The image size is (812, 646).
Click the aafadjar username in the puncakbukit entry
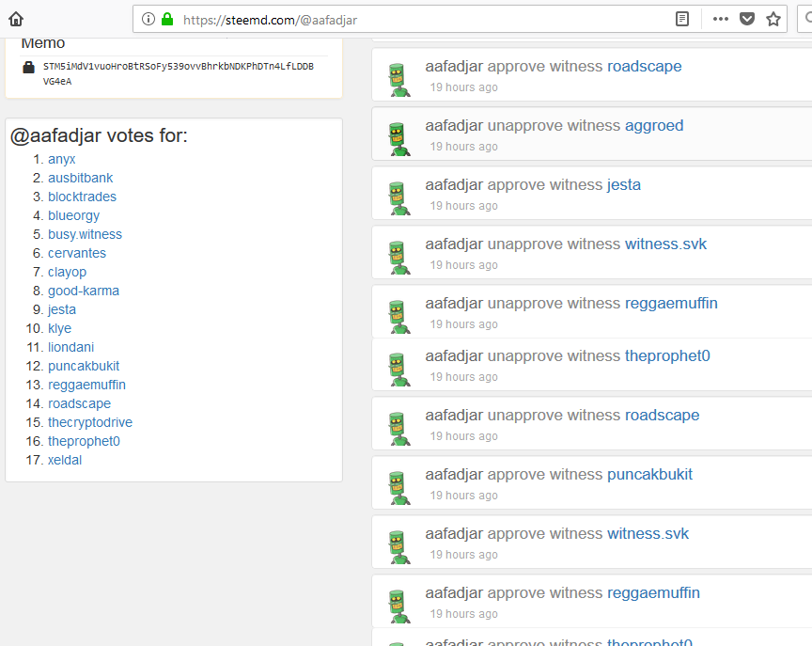(456, 474)
